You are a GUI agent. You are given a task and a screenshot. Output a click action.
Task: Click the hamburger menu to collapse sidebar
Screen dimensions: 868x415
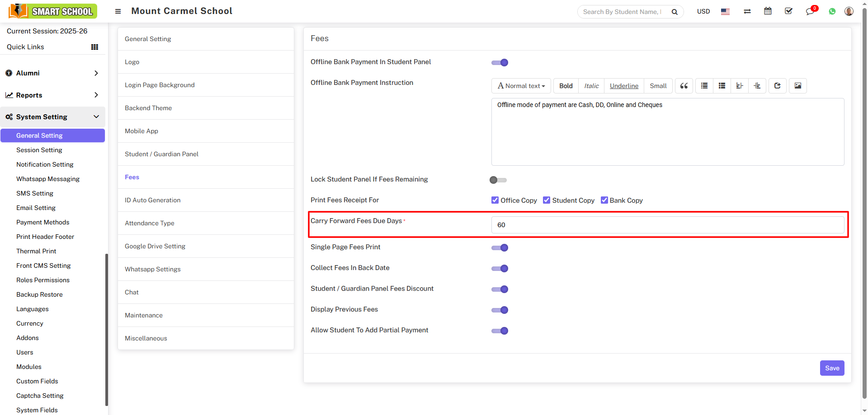point(118,11)
